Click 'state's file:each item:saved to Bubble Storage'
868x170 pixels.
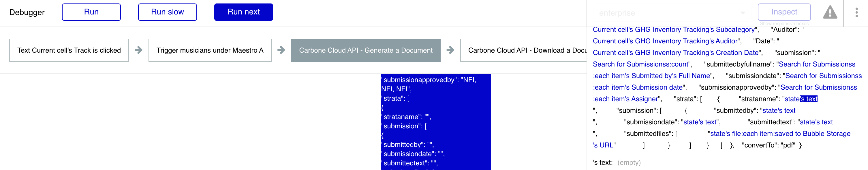pyautogui.click(x=780, y=134)
